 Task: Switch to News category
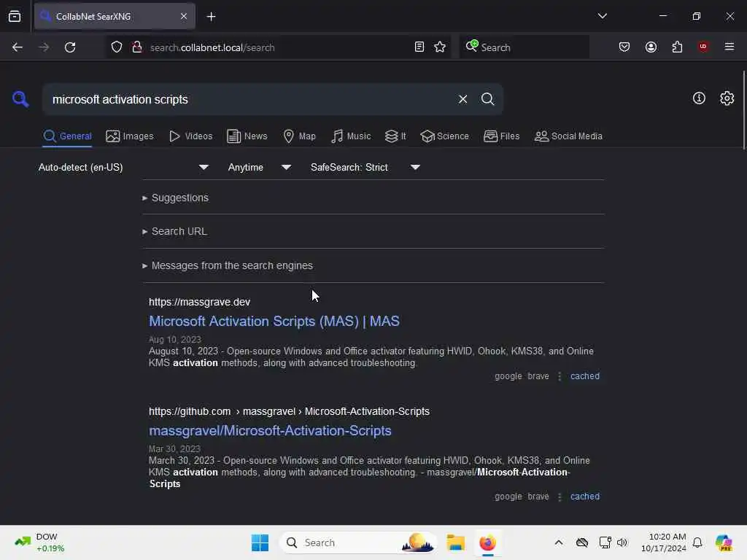pos(247,136)
